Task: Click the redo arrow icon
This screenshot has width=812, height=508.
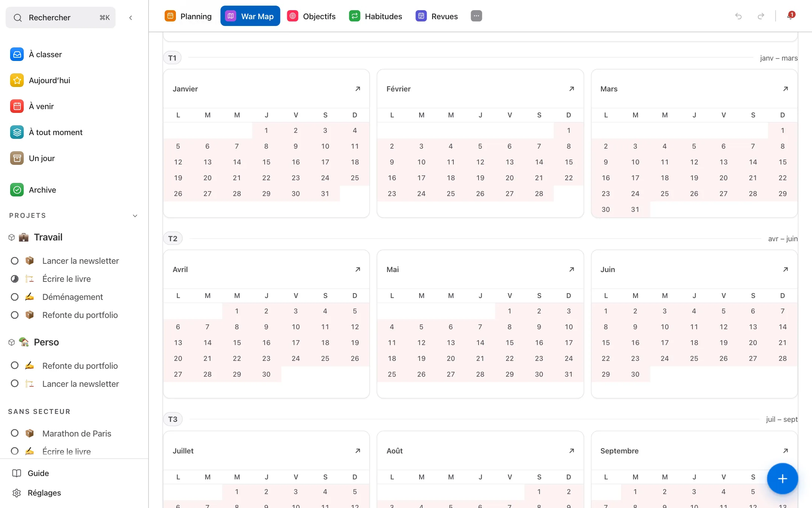Action: pyautogui.click(x=761, y=16)
